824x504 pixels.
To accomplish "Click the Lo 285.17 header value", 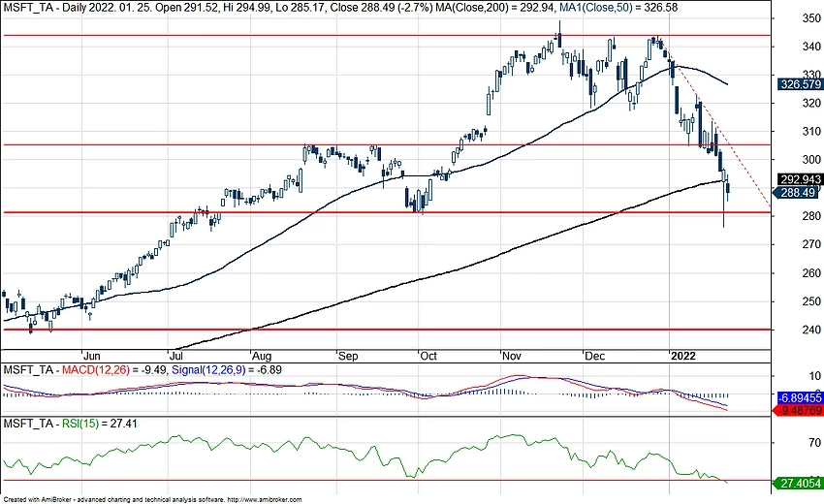I will coord(299,8).
